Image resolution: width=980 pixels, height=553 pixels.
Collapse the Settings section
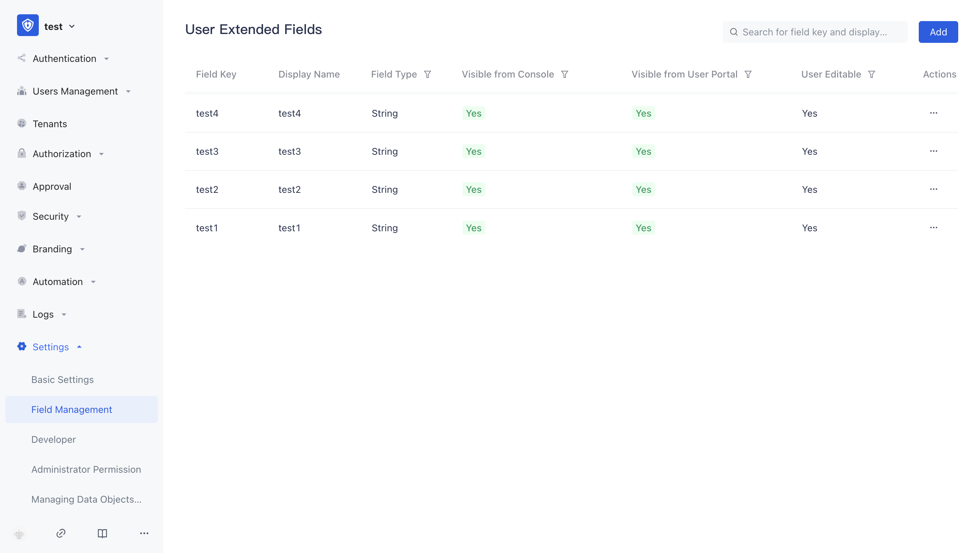coord(51,347)
